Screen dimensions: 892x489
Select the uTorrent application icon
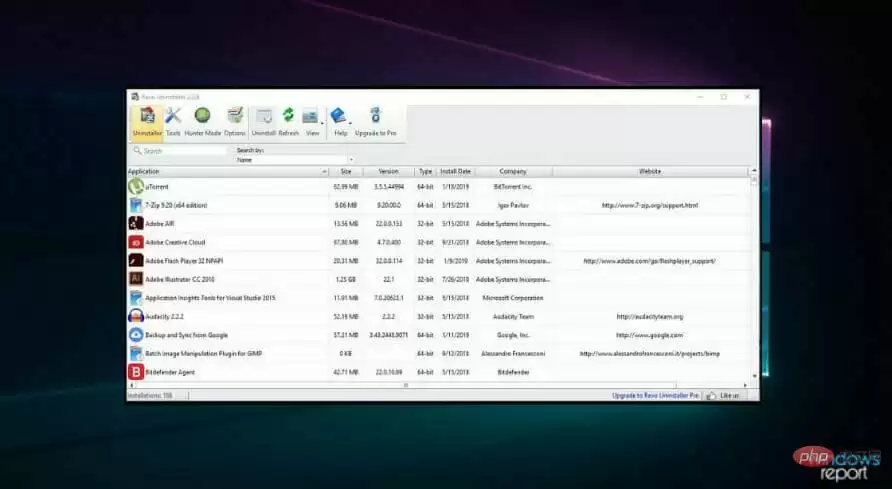coord(136,187)
